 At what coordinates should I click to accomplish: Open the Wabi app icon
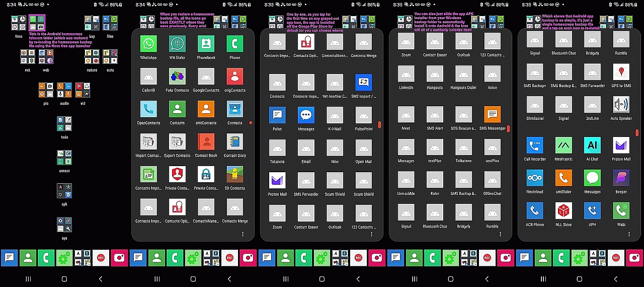pos(621,211)
